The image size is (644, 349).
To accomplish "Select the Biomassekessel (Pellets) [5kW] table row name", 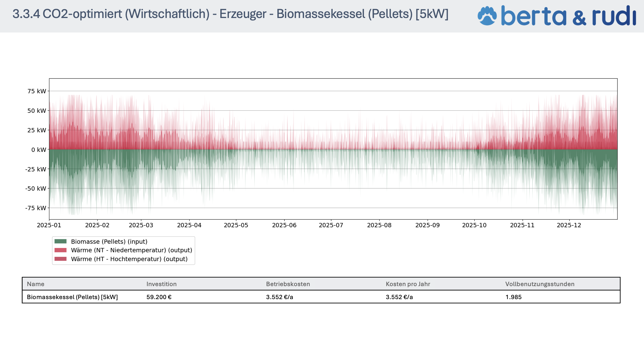I will [x=72, y=297].
